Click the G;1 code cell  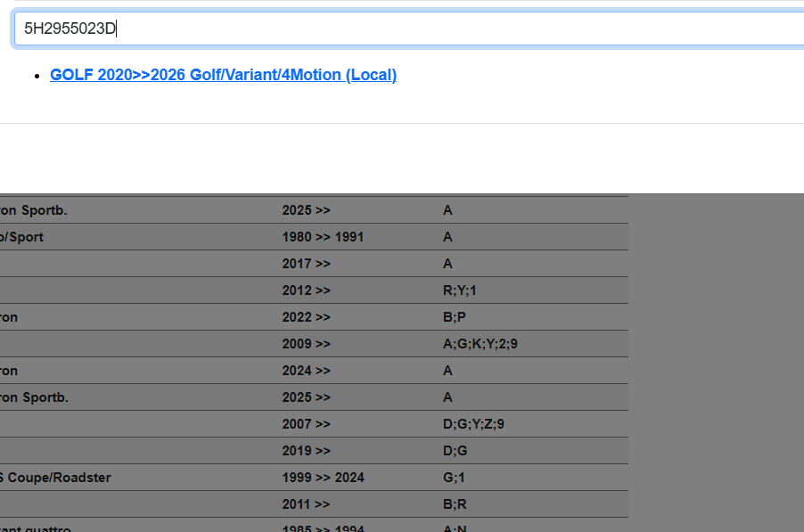pos(454,478)
